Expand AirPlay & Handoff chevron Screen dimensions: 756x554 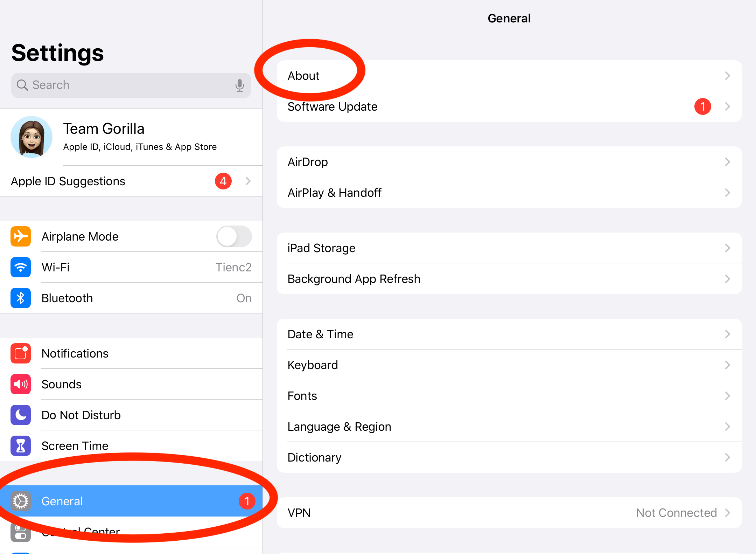727,193
